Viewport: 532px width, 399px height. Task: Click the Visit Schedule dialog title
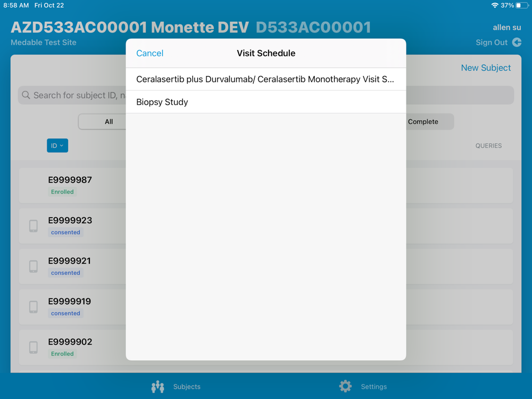[266, 53]
